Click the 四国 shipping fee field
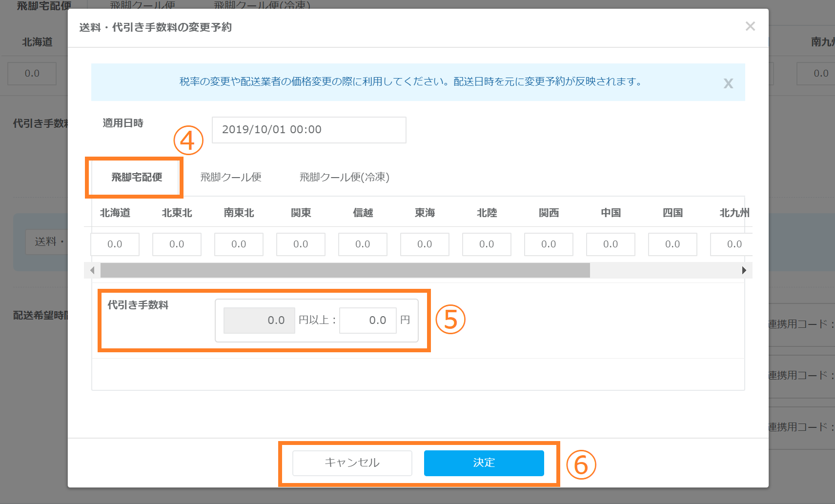The height and width of the screenshot is (504, 835). 672,244
